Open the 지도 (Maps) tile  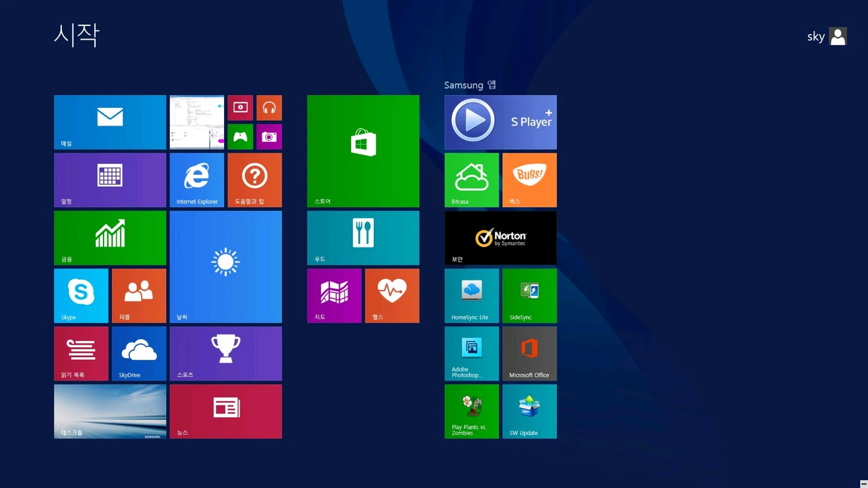[x=334, y=296]
